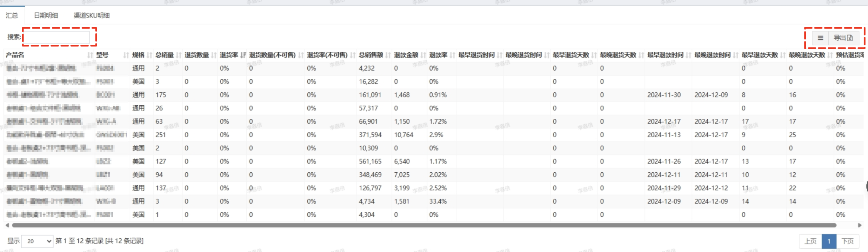The image size is (868, 252).
Task: Click the sort icon beside 退货数量 header
Action: click(x=214, y=55)
